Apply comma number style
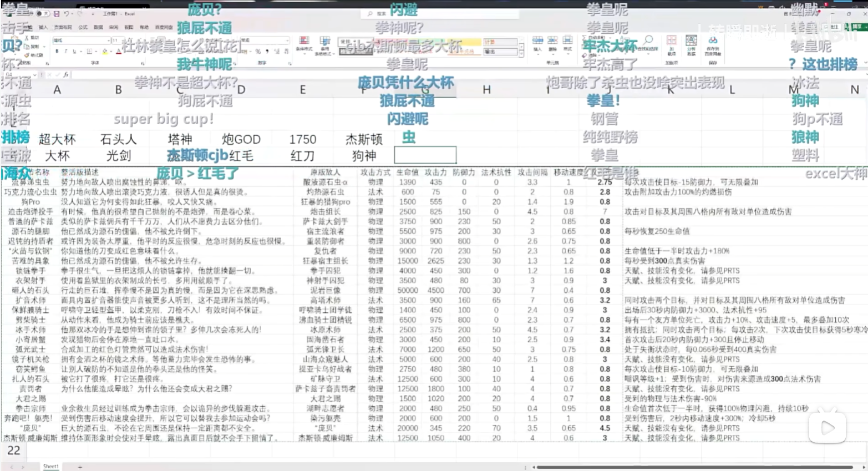Image resolution: width=868 pixels, height=471 pixels. coord(267,51)
